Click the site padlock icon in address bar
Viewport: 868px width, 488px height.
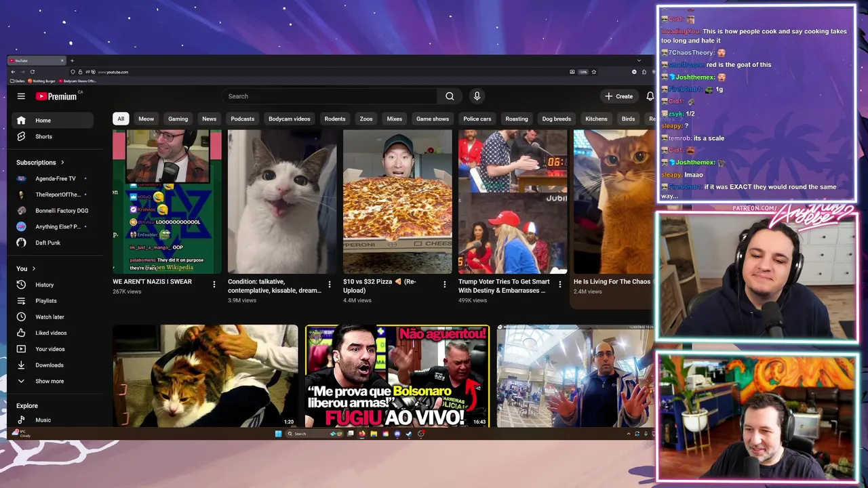(80, 72)
